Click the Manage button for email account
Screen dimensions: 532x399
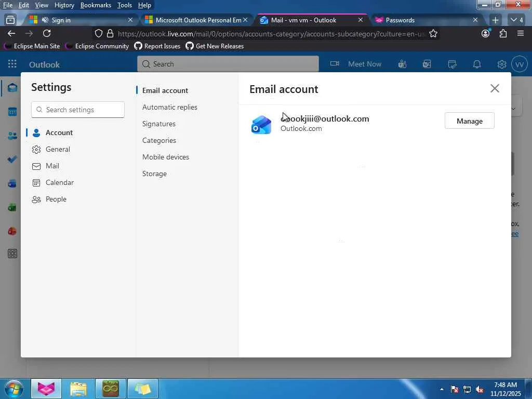(x=469, y=121)
